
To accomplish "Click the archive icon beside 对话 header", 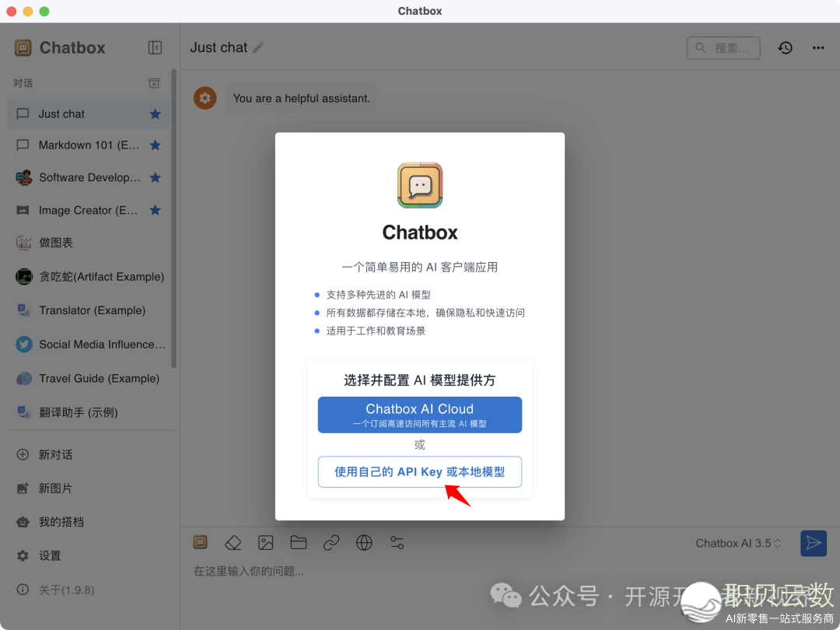I will 154,83.
